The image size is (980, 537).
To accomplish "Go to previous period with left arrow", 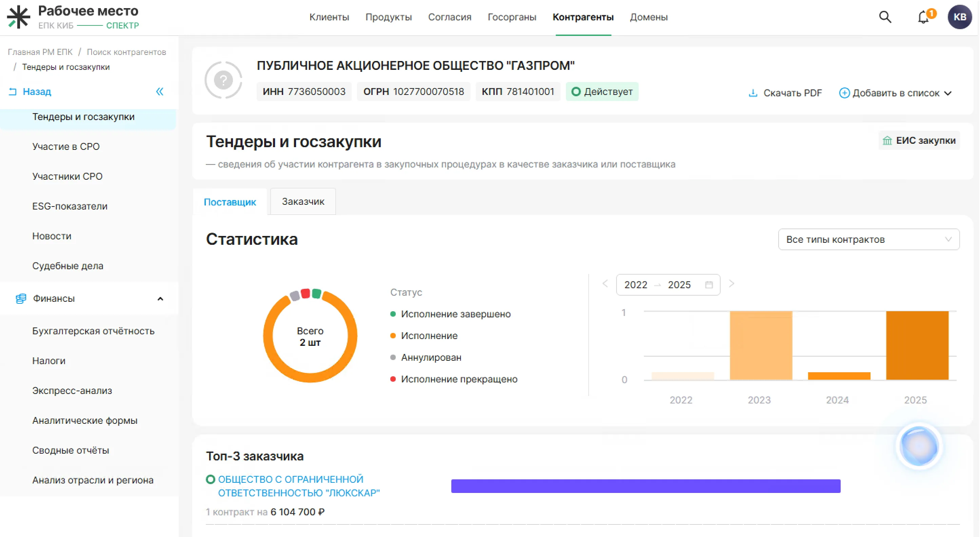I will pos(605,284).
